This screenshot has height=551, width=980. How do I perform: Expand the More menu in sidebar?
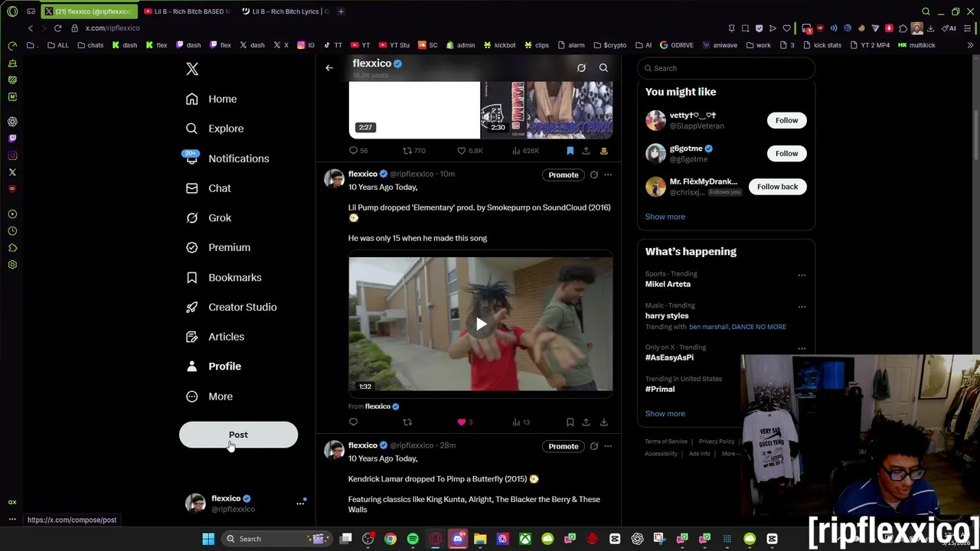210,396
